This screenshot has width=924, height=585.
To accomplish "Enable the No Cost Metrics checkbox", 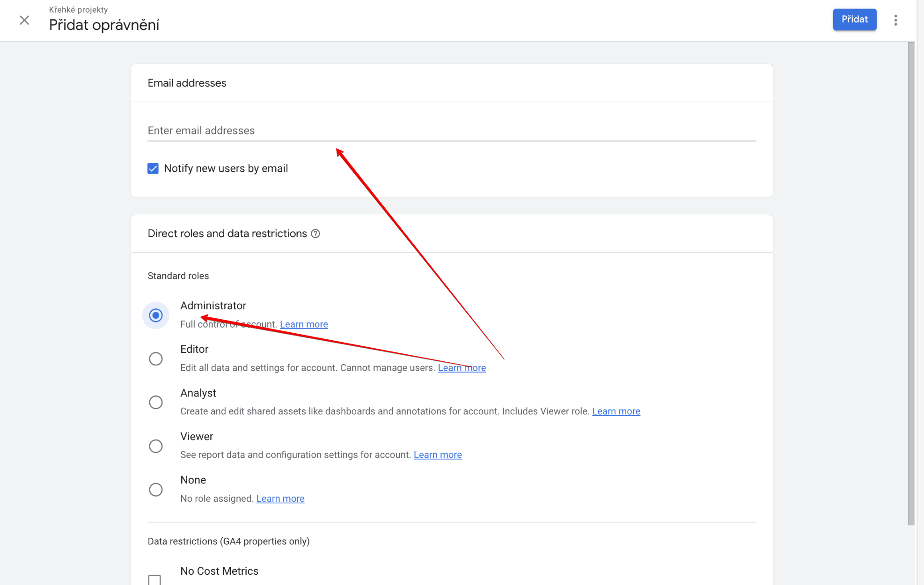I will click(154, 579).
